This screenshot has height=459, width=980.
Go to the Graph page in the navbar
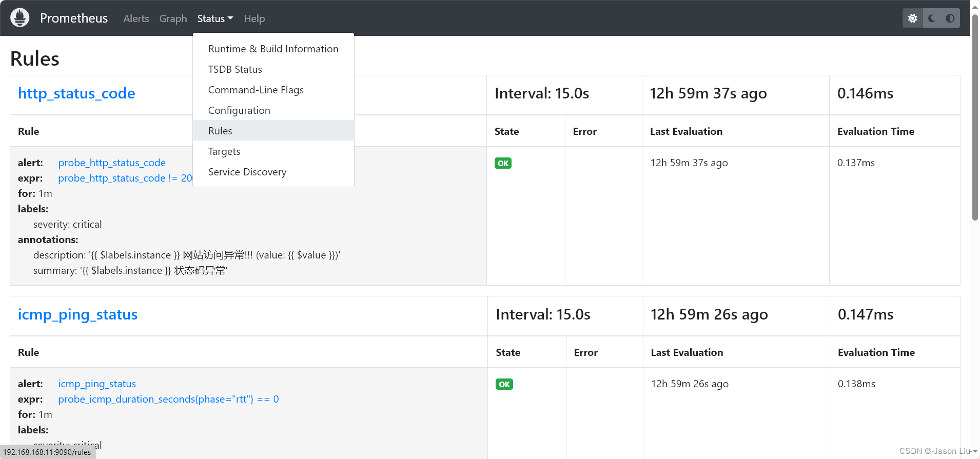pos(173,18)
